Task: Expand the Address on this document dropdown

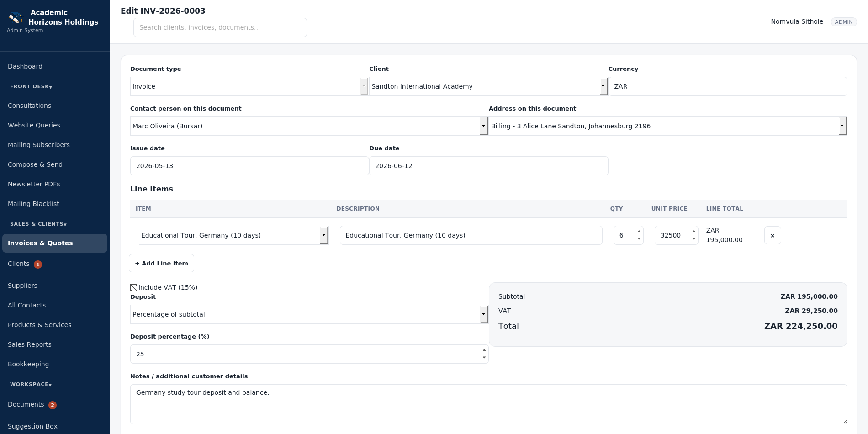Action: click(x=668, y=126)
